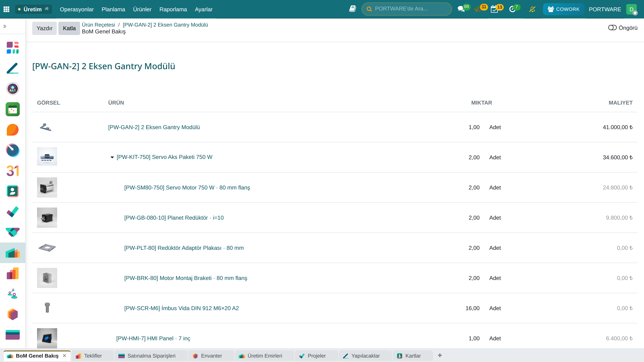This screenshot has width=644, height=362.
Task: Click the Yazdır button
Action: pyautogui.click(x=44, y=28)
